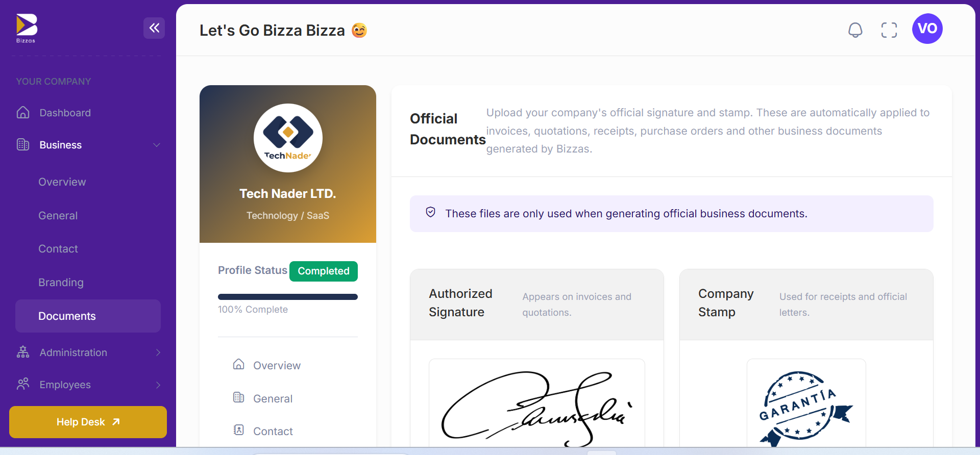This screenshot has height=455, width=980.
Task: Click the 100% Complete text
Action: pyautogui.click(x=253, y=310)
